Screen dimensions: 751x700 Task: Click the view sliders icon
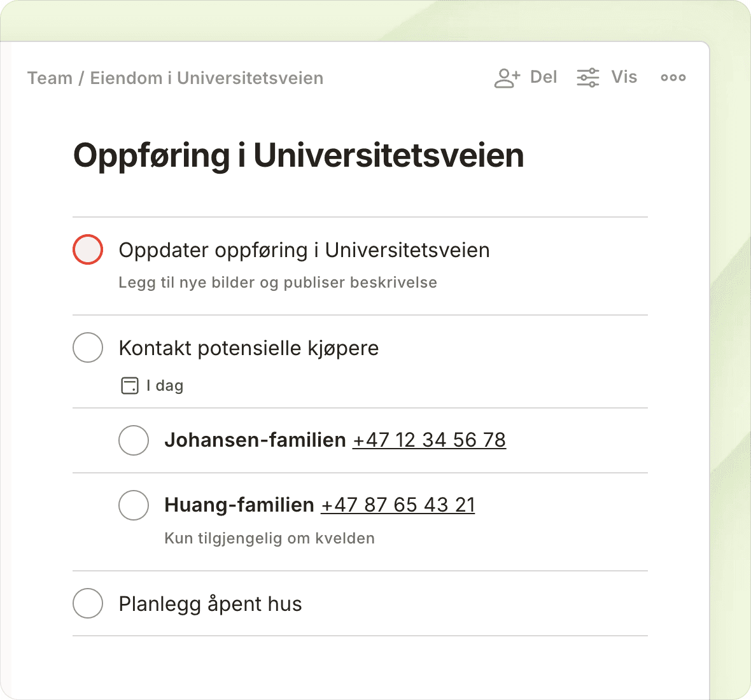point(587,78)
